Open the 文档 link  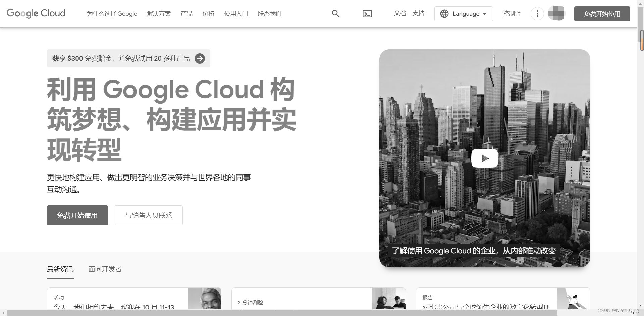400,13
